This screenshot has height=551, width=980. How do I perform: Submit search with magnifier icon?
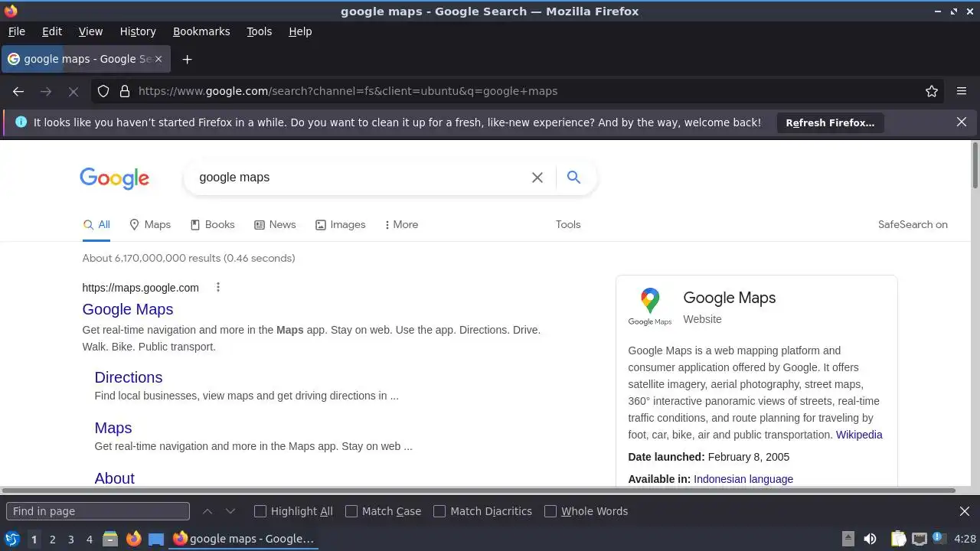pos(573,178)
